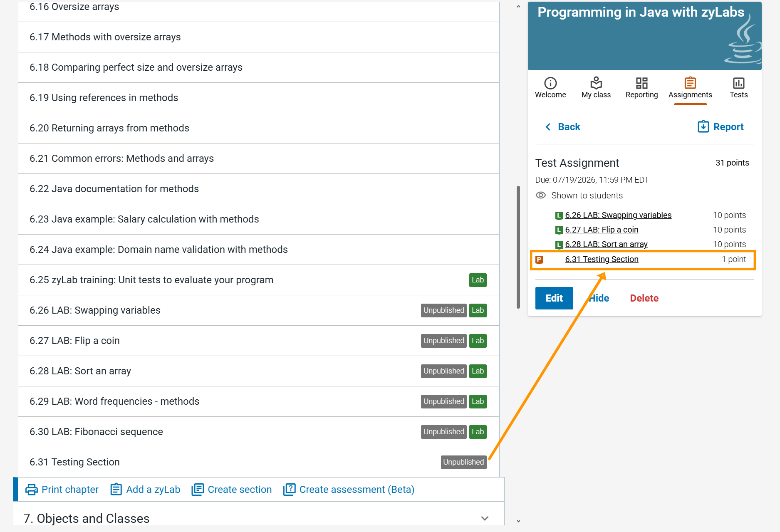Open section 6.26 LAB: Swapping variables row

[259, 310]
